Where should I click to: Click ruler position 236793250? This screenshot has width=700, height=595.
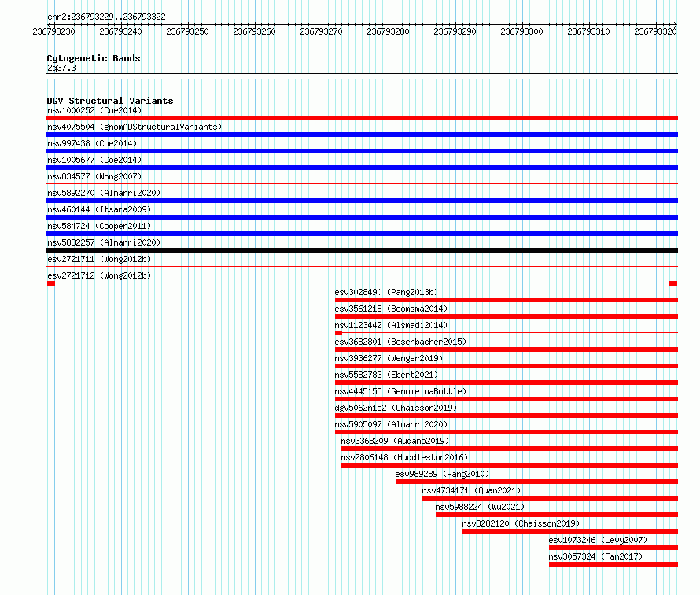[x=187, y=31]
